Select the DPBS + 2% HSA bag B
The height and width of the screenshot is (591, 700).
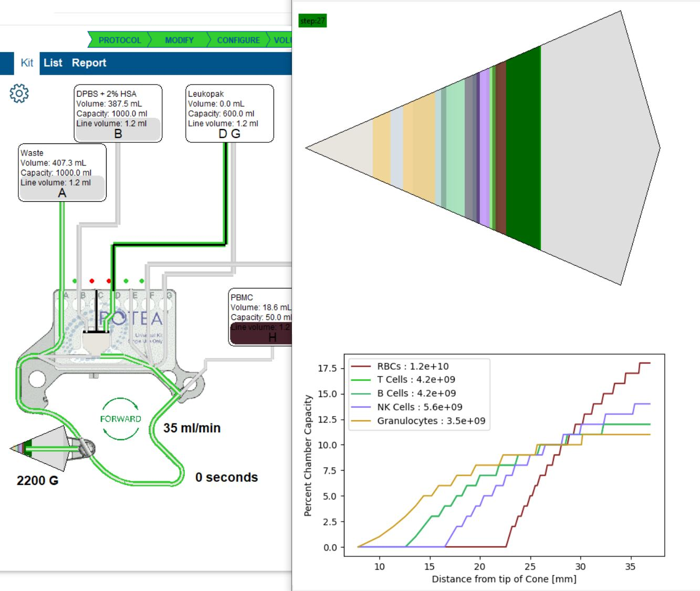[118, 113]
